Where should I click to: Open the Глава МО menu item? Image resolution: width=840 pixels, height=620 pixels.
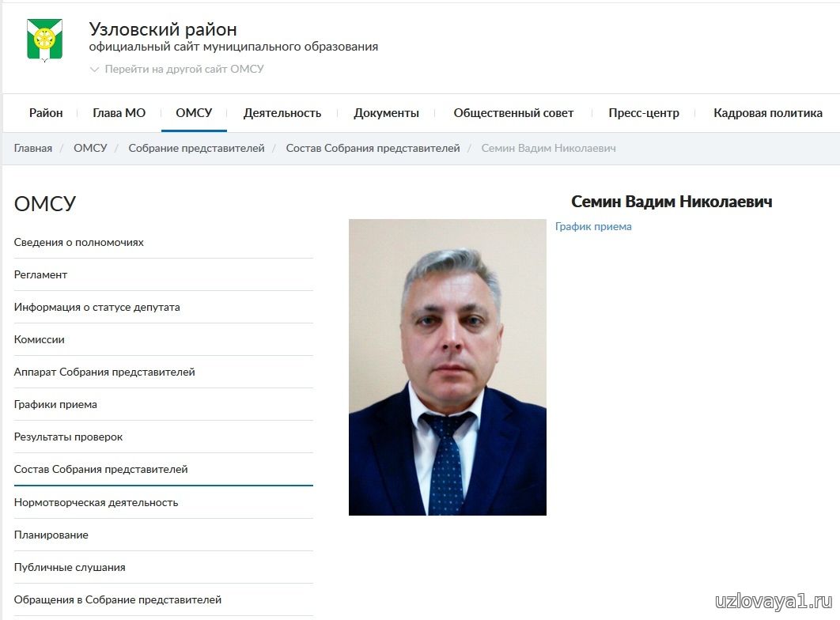pos(119,113)
